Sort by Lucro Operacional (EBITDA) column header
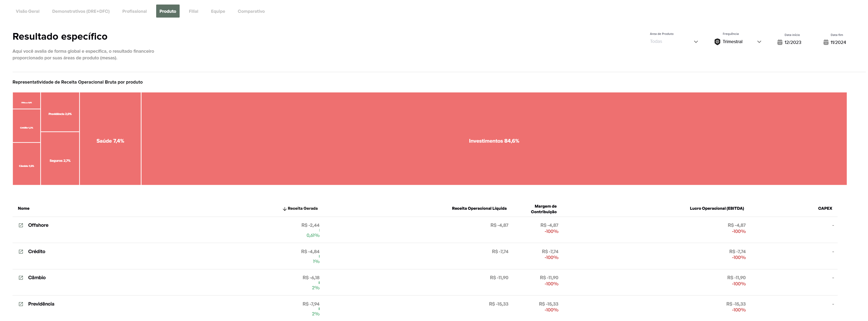868x321 pixels. (717, 209)
